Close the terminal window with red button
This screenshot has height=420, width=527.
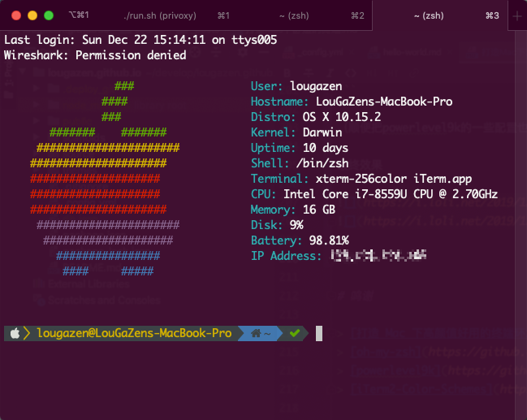click(16, 15)
